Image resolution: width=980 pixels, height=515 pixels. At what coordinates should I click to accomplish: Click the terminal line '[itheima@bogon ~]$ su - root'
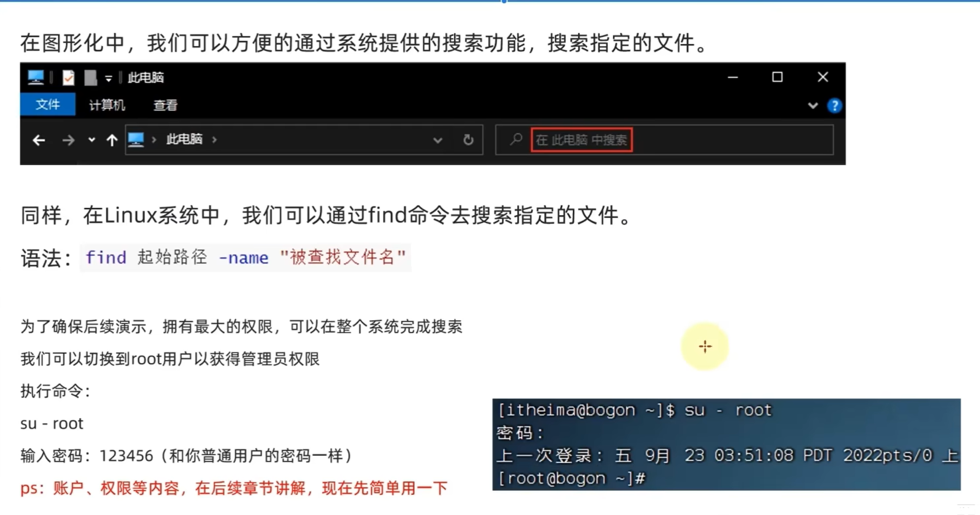coord(635,410)
